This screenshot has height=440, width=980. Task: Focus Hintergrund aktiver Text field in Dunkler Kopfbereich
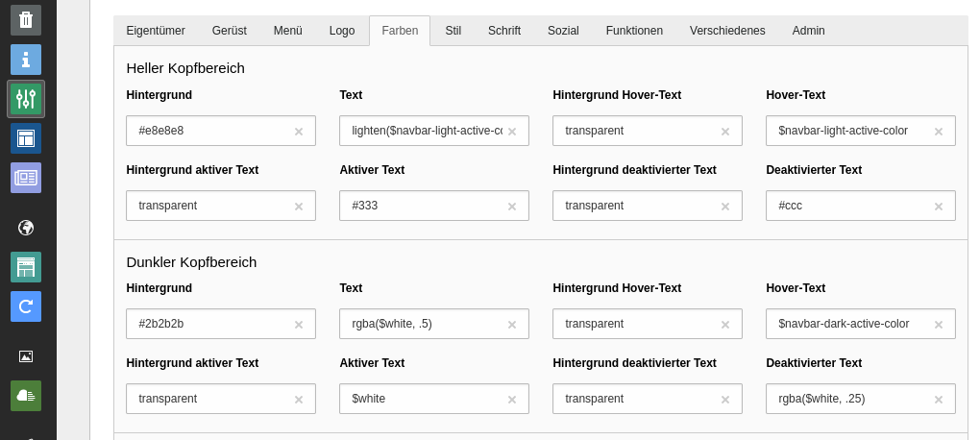click(221, 399)
